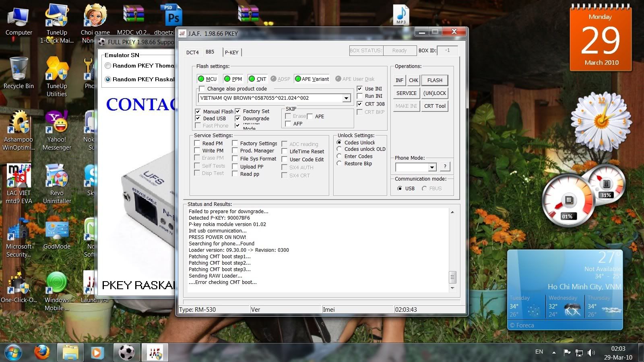Launch Revo Uninstaller shortcut

[57, 184]
